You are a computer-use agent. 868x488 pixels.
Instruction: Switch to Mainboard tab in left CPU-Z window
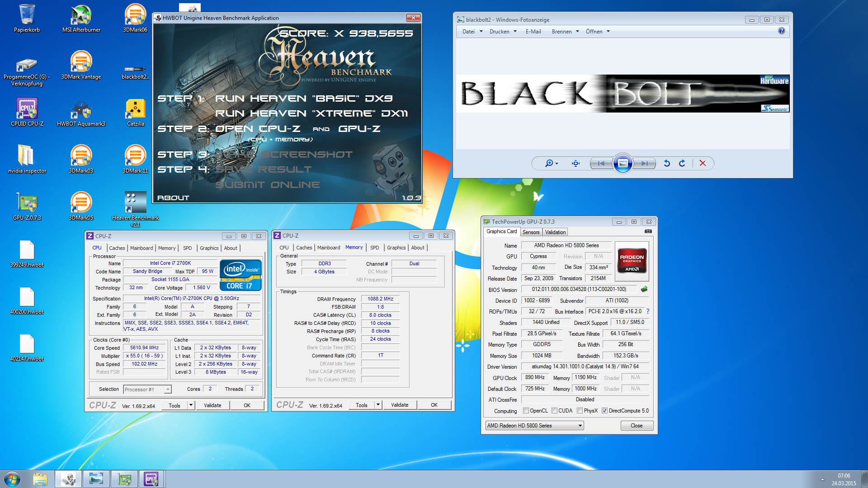tap(142, 248)
